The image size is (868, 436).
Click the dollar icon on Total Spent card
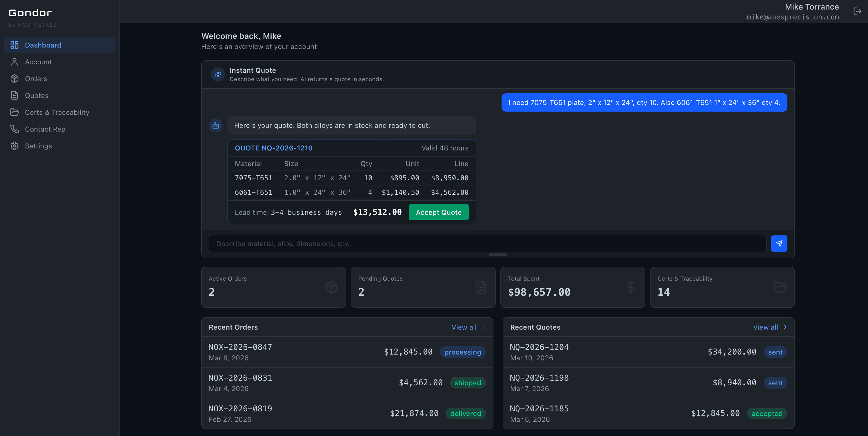point(631,287)
